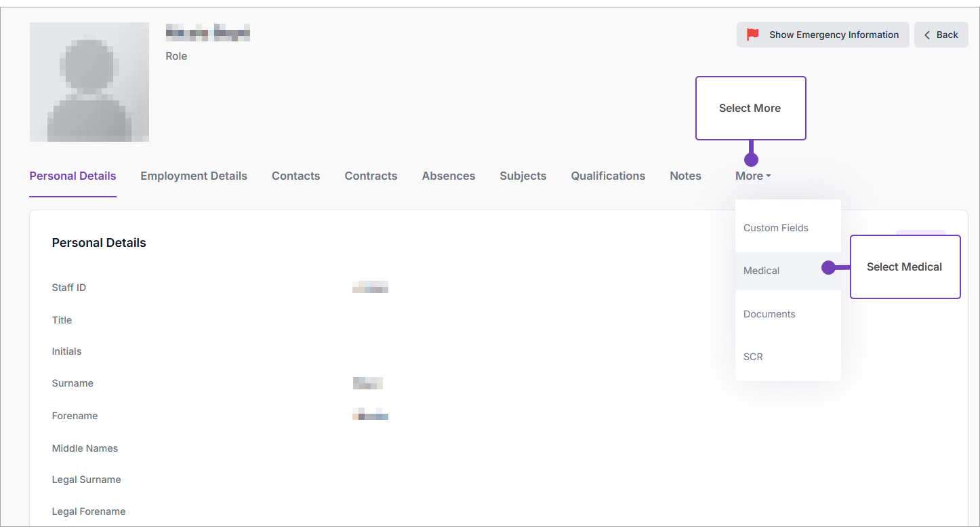This screenshot has width=980, height=527.
Task: Switch to the Employment Details tab
Action: point(194,176)
